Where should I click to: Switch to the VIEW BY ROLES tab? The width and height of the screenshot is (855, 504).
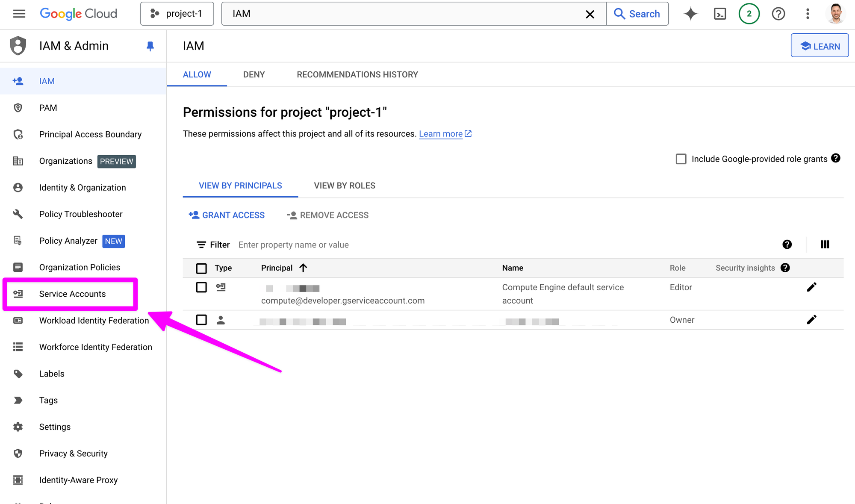[x=345, y=186]
